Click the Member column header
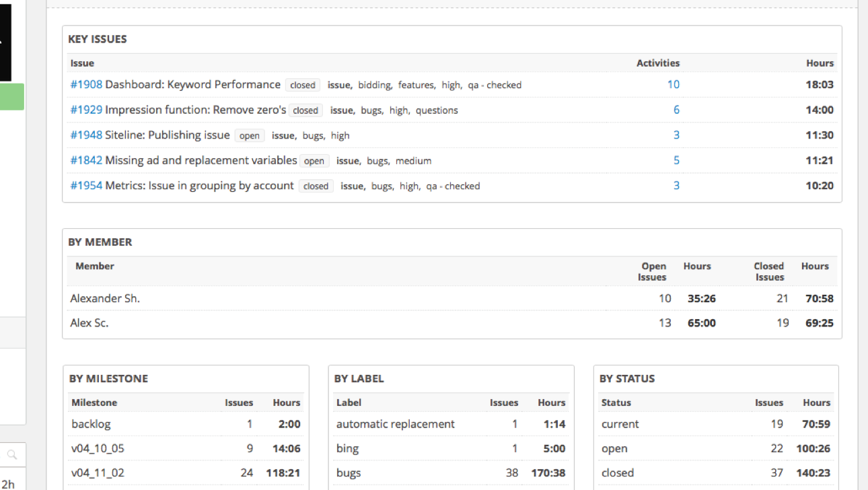 click(x=95, y=267)
